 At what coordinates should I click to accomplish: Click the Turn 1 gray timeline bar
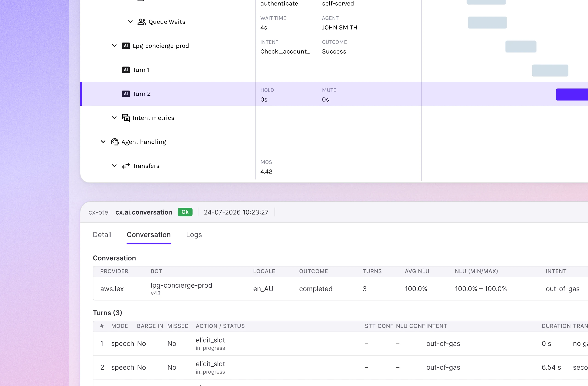(550, 71)
